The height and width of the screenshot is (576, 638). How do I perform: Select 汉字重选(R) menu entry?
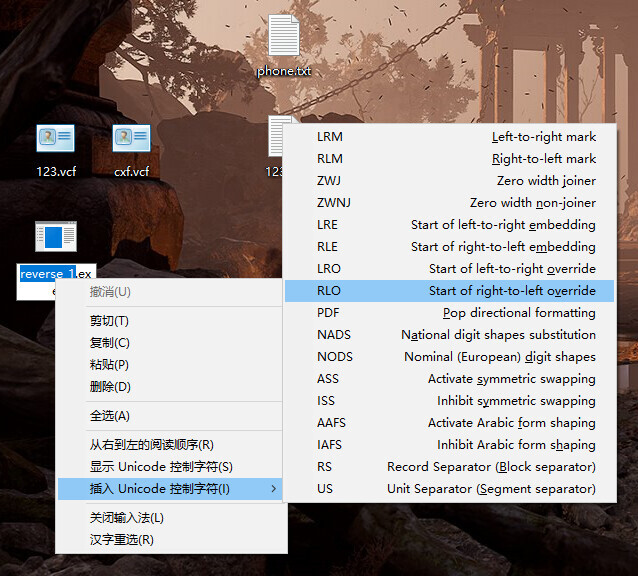pos(170,540)
